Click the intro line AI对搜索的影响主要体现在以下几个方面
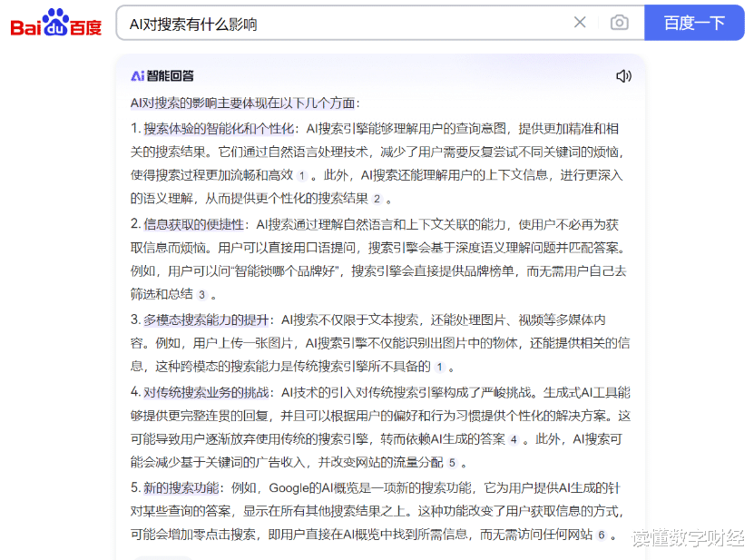754x560 pixels. pyautogui.click(x=243, y=103)
